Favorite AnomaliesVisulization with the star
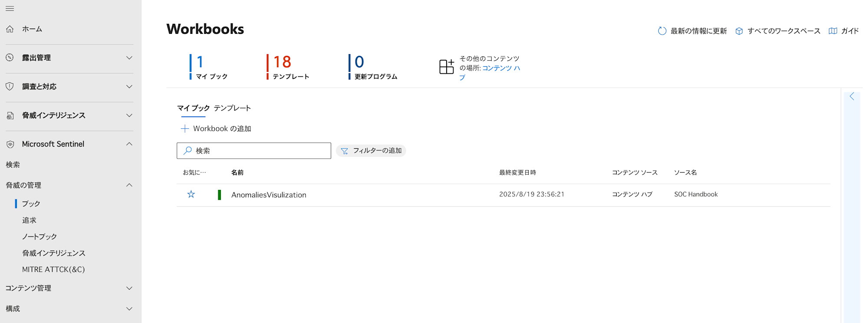The height and width of the screenshot is (323, 868). (191, 194)
